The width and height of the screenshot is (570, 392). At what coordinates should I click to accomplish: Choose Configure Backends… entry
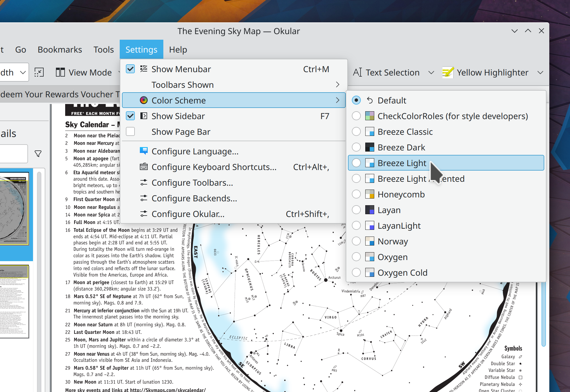coord(194,198)
